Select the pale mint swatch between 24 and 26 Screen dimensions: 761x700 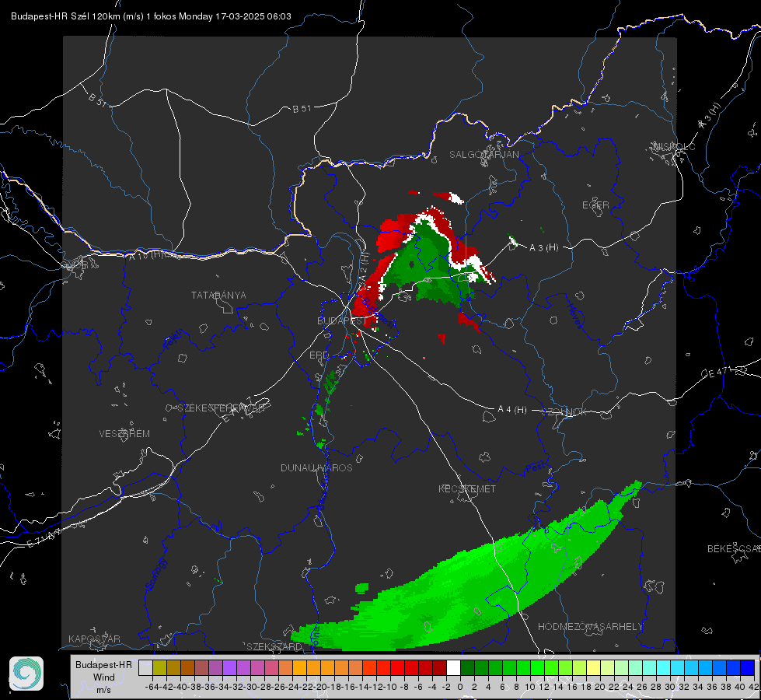(x=635, y=667)
